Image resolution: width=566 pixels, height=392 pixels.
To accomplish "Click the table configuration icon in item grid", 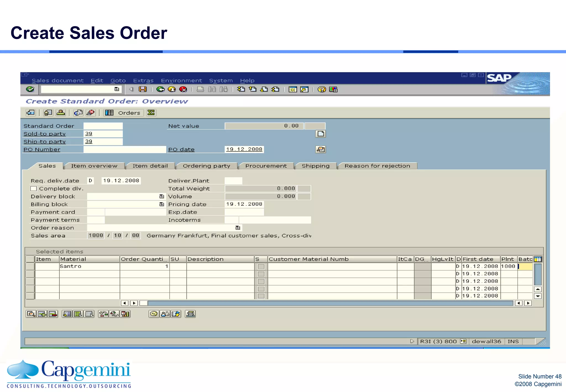I will click(538, 259).
